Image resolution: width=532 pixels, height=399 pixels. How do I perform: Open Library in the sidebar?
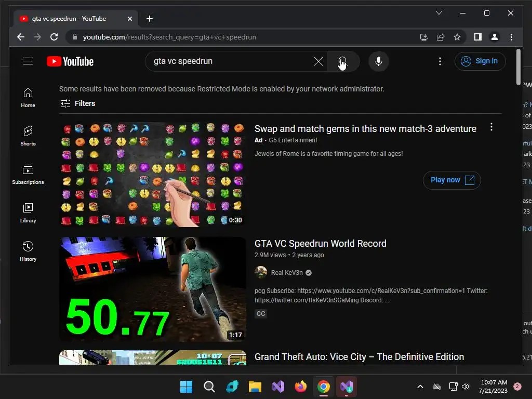pos(28,212)
